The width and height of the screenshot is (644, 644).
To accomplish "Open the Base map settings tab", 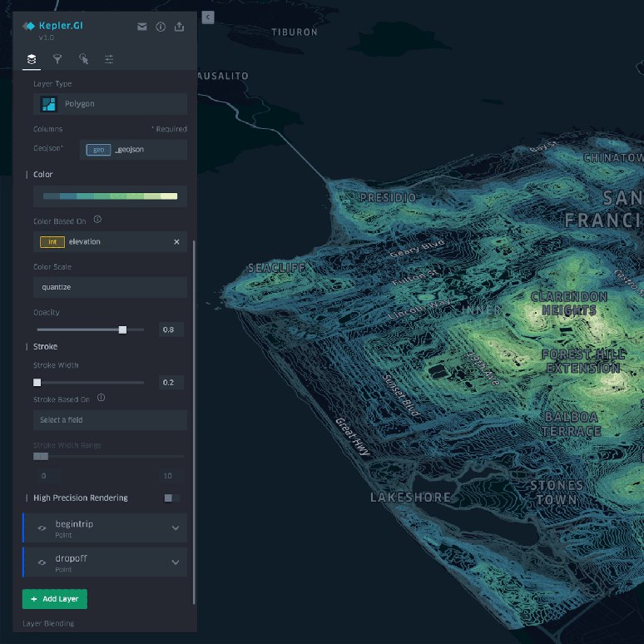I will (x=109, y=59).
